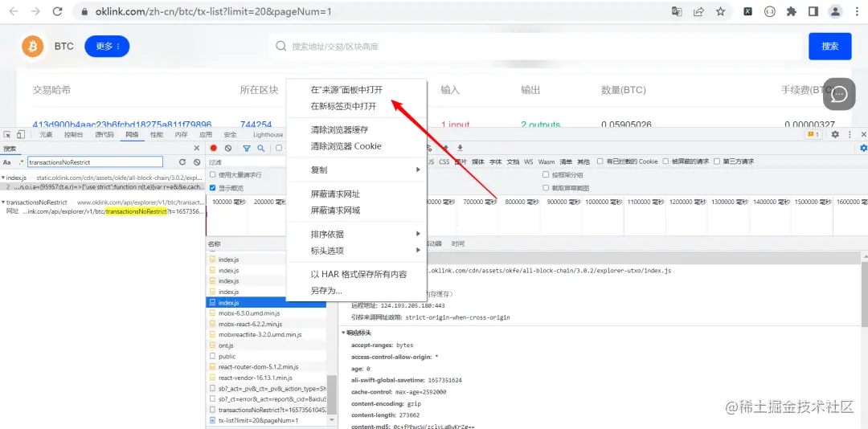Open the 更多 dropdown button

point(107,47)
